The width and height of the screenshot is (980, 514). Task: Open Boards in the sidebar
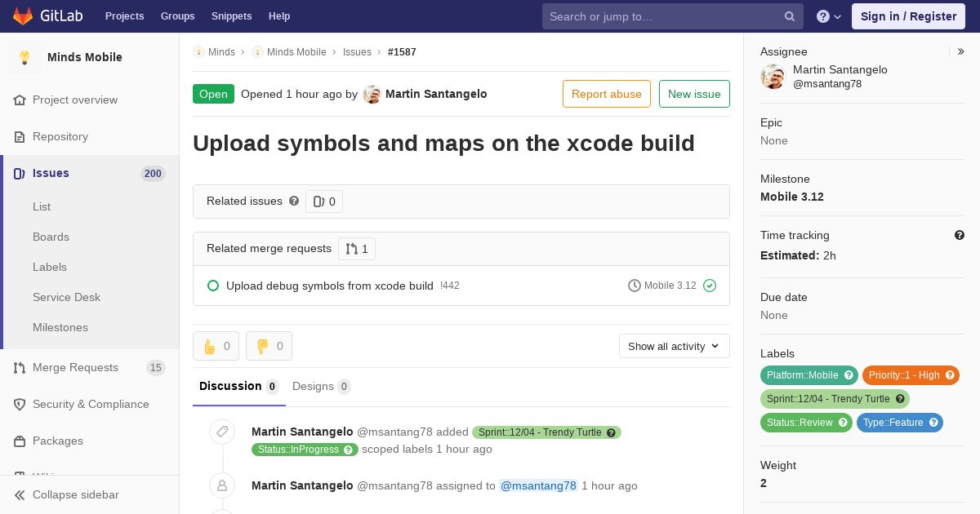click(51, 237)
